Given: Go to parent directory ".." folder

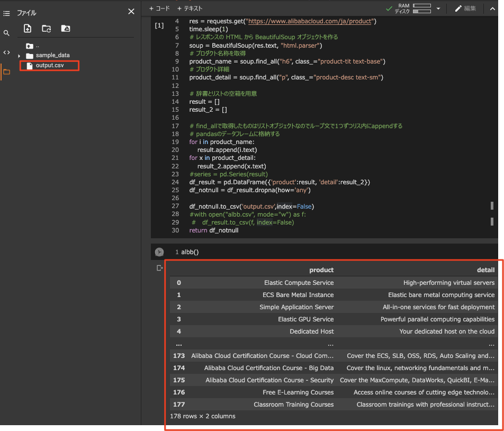Looking at the screenshot, I should [33, 46].
